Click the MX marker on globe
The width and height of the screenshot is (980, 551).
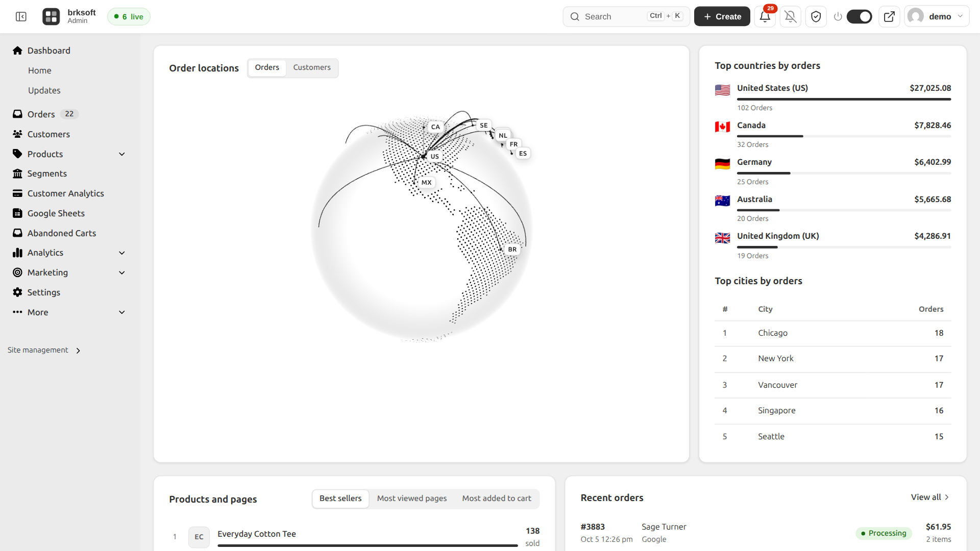click(x=427, y=183)
